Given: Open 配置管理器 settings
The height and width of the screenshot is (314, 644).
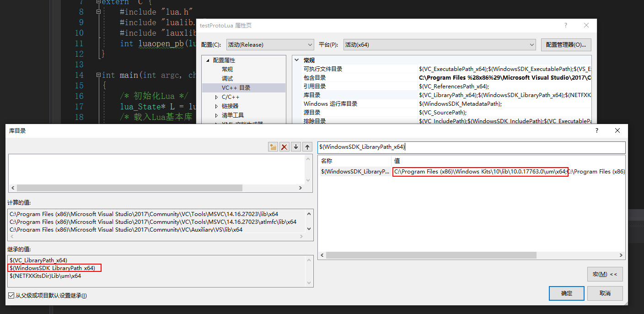Looking at the screenshot, I should pyautogui.click(x=565, y=44).
